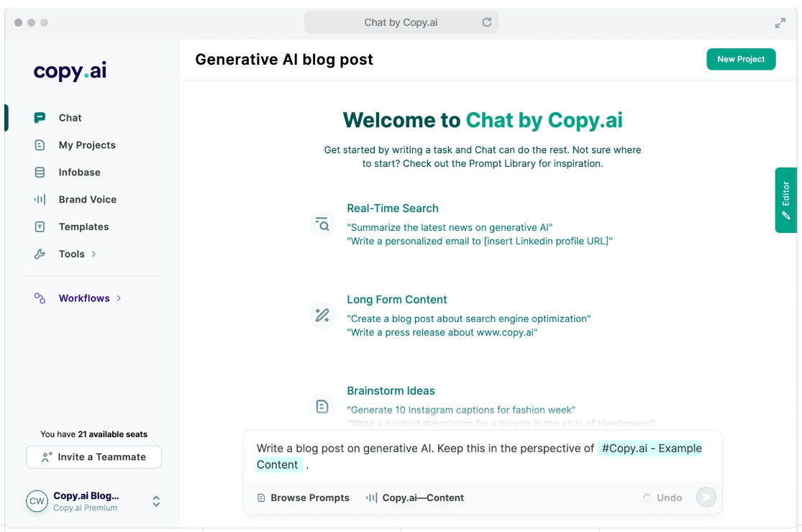Click the Brand Voice waveform icon

40,200
